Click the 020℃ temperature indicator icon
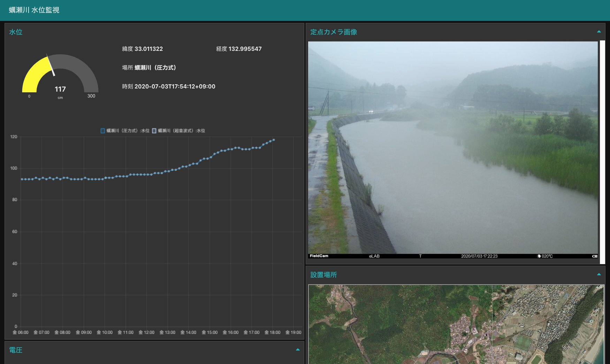 [539, 256]
